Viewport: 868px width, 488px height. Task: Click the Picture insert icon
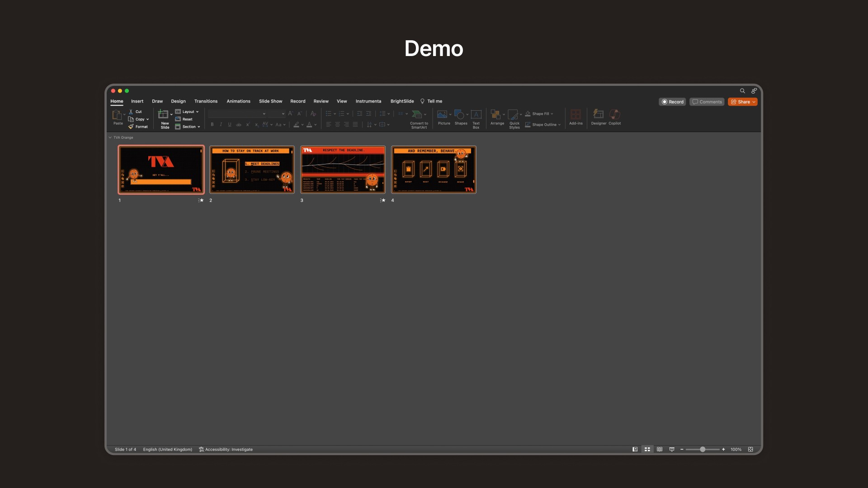[x=442, y=114]
